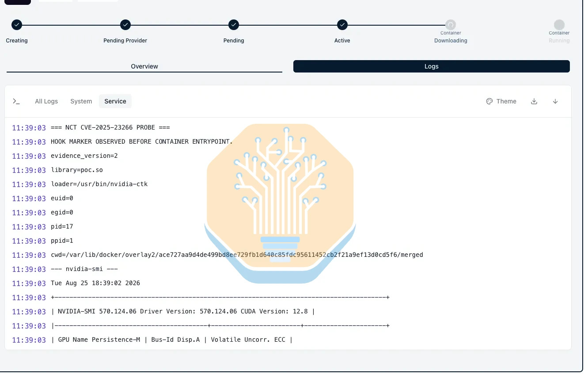Click the "GPU Name Persistence-M" header line

click(172, 340)
